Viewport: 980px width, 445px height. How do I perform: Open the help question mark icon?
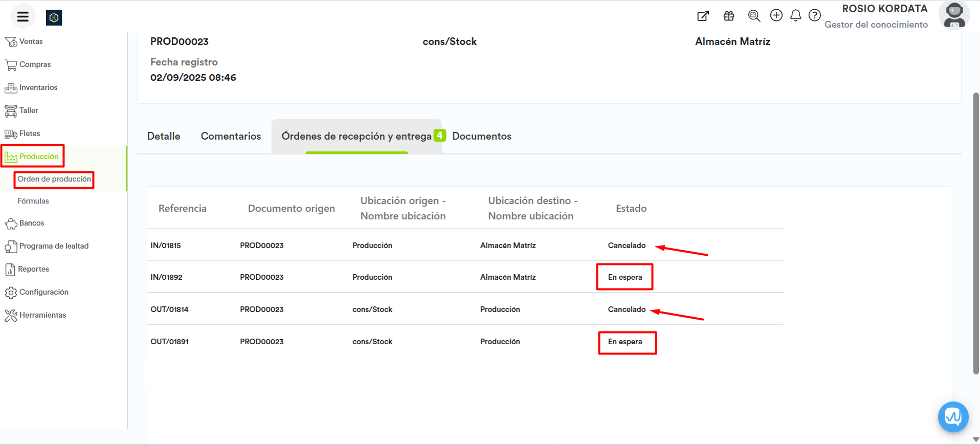[x=814, y=15]
